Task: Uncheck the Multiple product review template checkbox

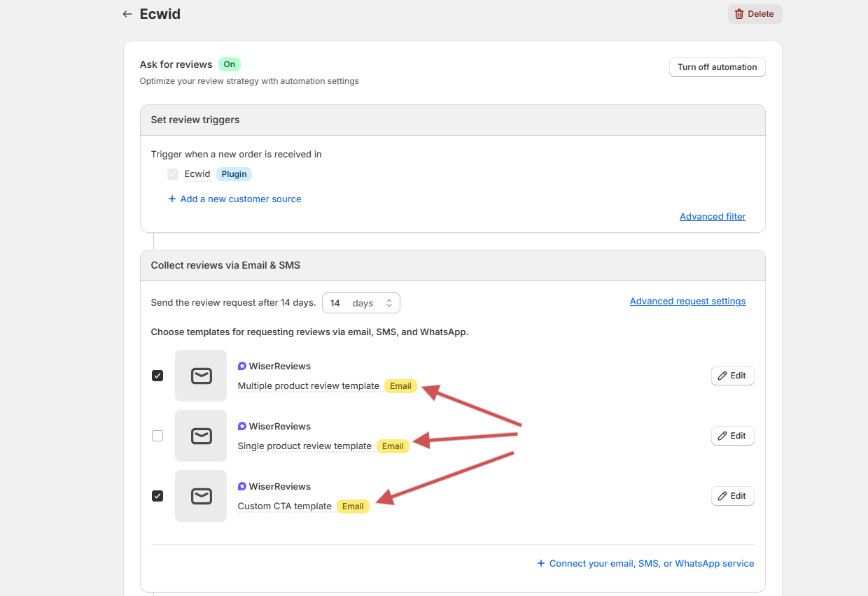Action: tap(157, 376)
